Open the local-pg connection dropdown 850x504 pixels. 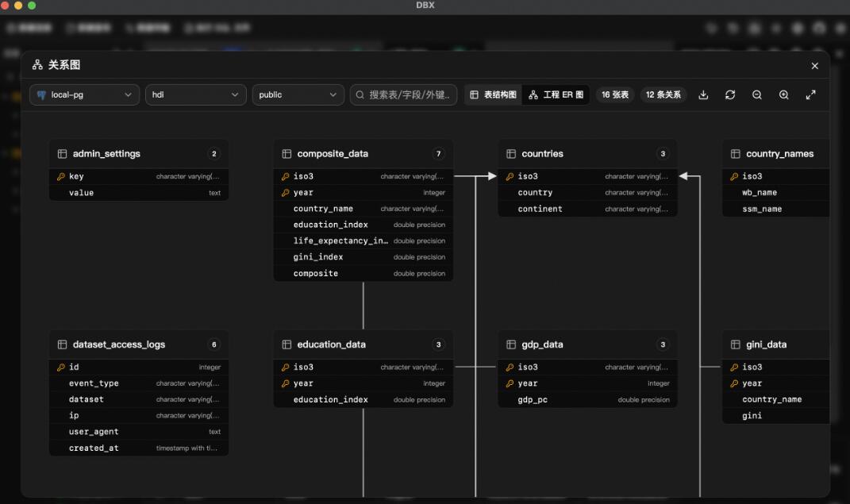pos(85,94)
